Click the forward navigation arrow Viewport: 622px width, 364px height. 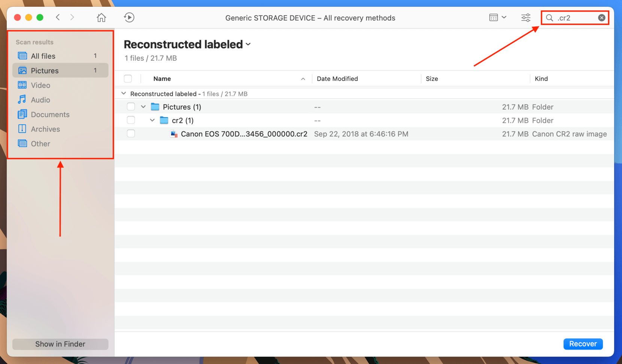(x=72, y=17)
